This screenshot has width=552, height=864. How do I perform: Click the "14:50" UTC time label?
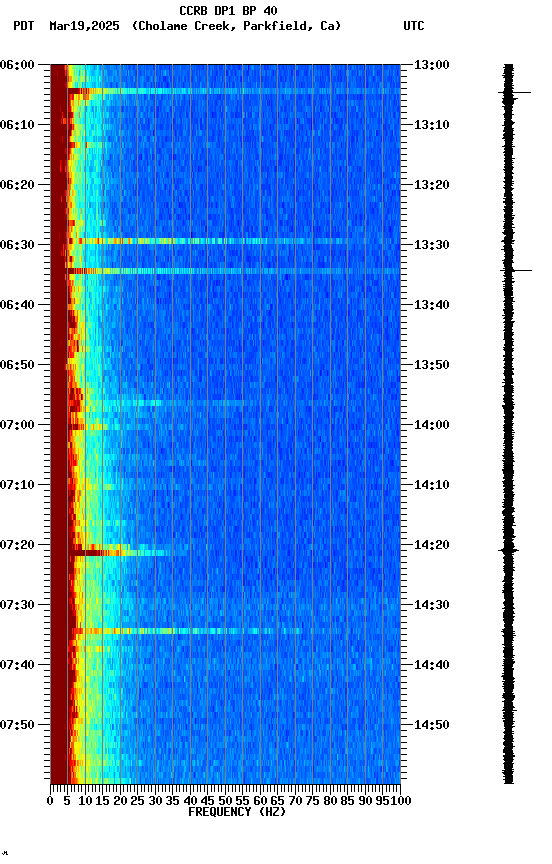point(432,725)
